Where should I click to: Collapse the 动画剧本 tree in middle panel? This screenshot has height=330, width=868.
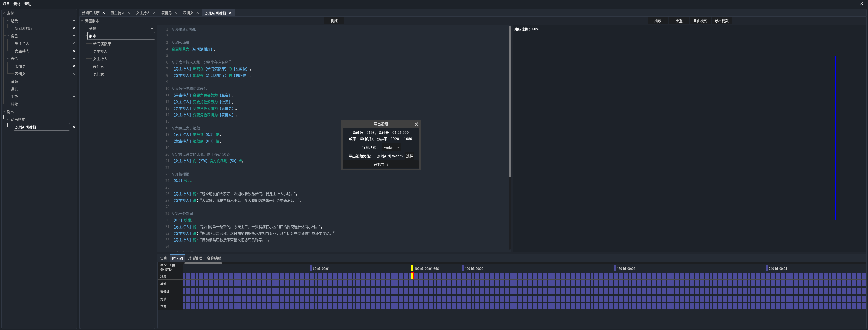[82, 21]
